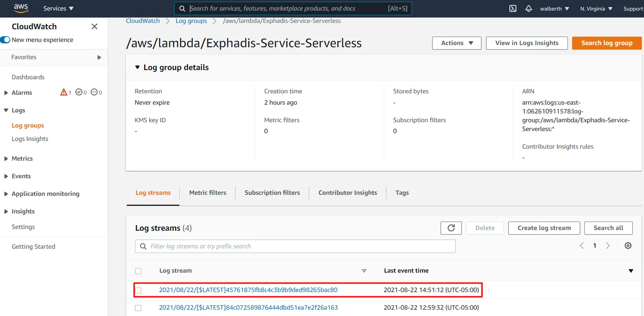This screenshot has width=644, height=316.
Task: Refresh the log streams list
Action: tap(451, 228)
